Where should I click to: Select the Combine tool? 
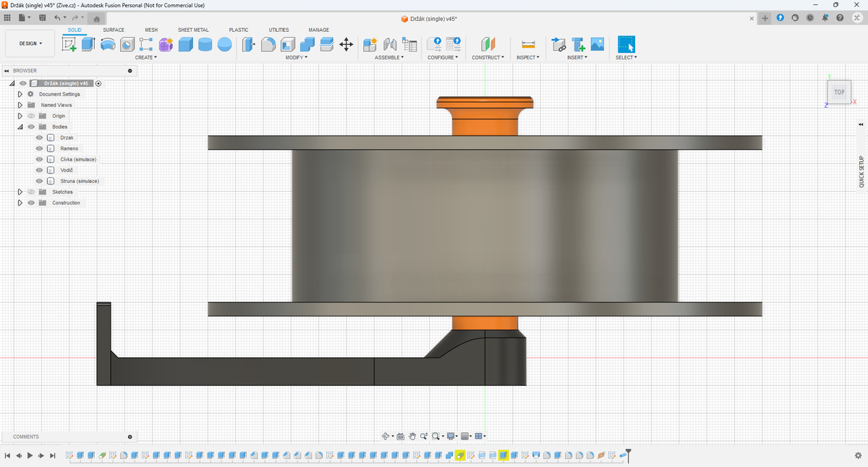click(x=307, y=44)
